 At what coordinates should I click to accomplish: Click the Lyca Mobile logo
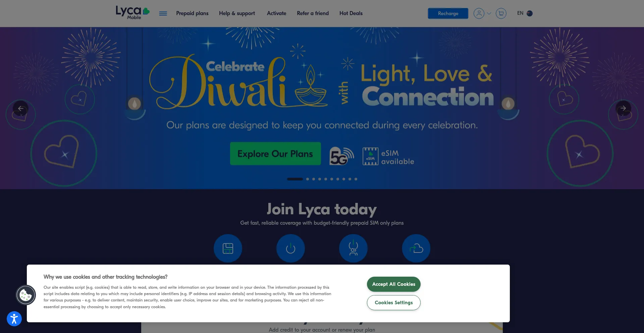pos(132,13)
